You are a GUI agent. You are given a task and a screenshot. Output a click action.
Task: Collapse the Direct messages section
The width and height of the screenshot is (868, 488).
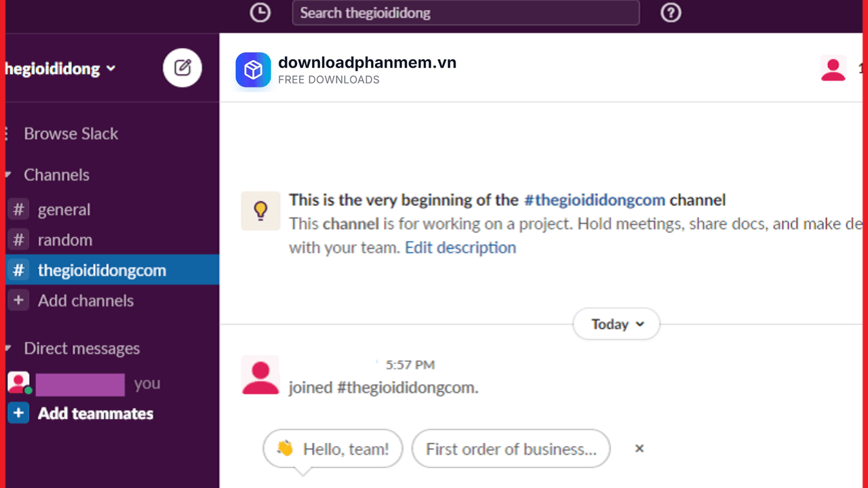[x=8, y=348]
